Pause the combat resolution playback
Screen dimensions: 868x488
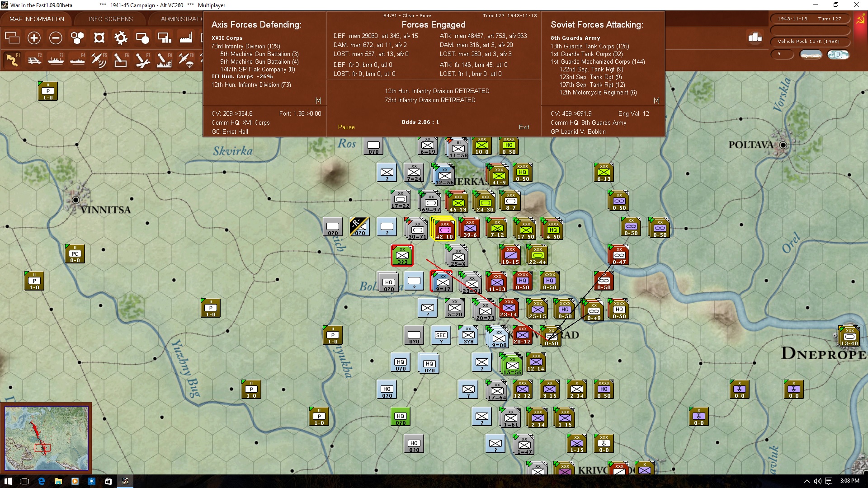click(x=346, y=127)
